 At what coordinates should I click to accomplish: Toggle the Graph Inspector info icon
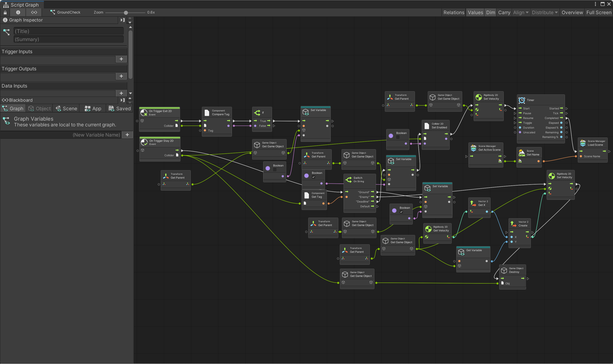point(18,12)
